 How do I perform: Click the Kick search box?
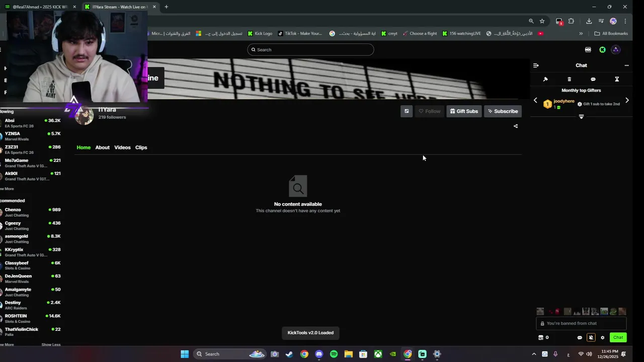[x=310, y=50]
